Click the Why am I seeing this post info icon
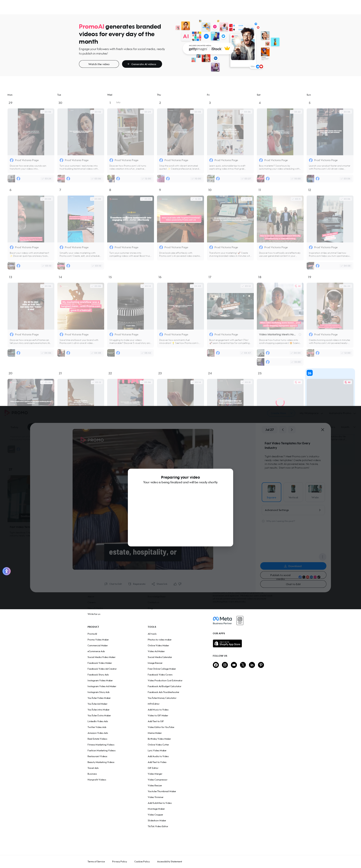This screenshot has height=868, width=361. [263, 521]
